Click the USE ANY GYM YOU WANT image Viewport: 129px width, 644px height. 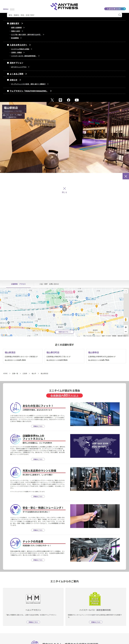pos(95,446)
